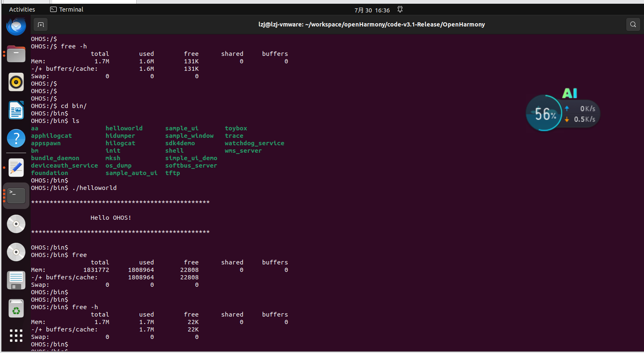
Task: Click 'toybox' in the ls output
Action: (x=236, y=128)
